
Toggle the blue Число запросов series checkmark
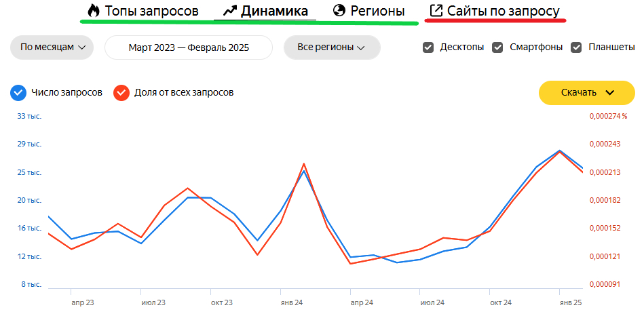(x=19, y=93)
